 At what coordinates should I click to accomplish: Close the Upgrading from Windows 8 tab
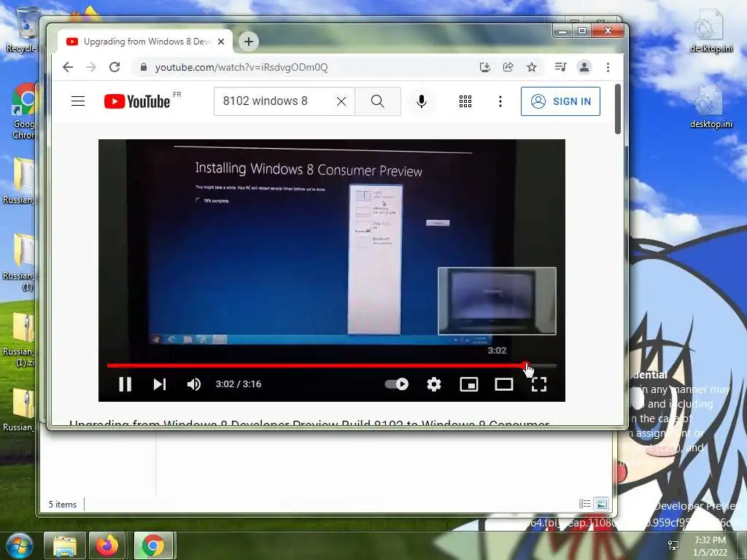click(x=221, y=42)
